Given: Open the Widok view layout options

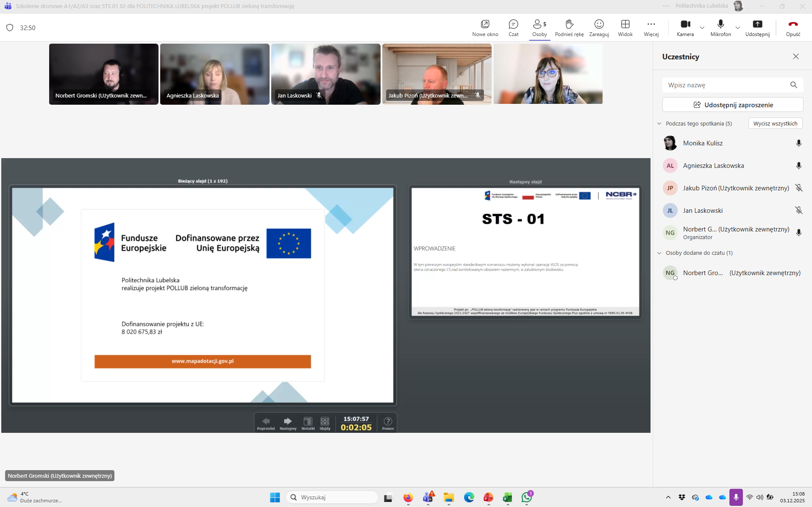Looking at the screenshot, I should [625, 28].
